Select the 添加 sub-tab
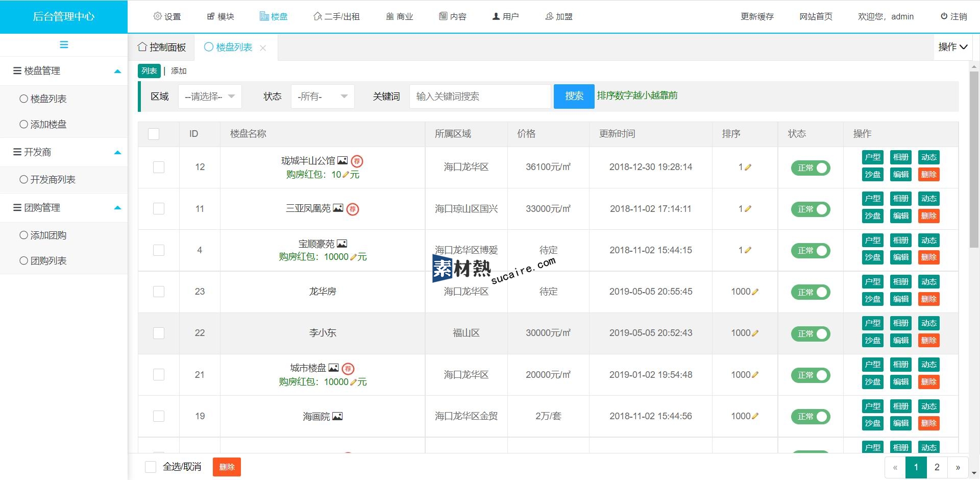This screenshot has height=480, width=980. point(179,71)
